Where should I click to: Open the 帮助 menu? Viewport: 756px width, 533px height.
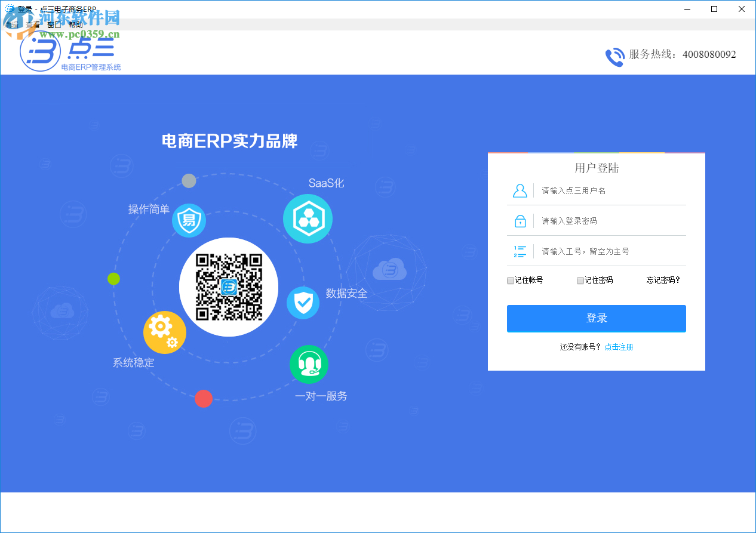click(x=75, y=24)
